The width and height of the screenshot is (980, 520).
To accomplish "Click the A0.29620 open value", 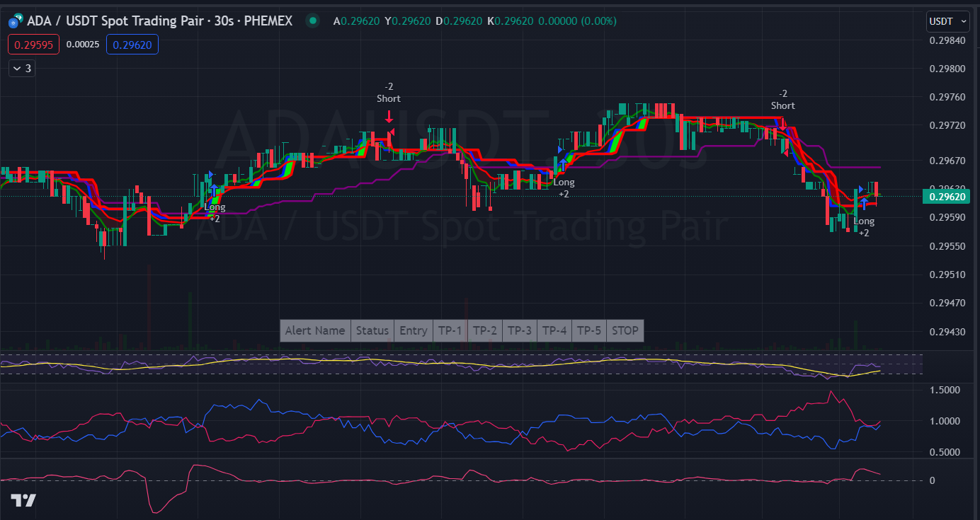I will 357,21.
